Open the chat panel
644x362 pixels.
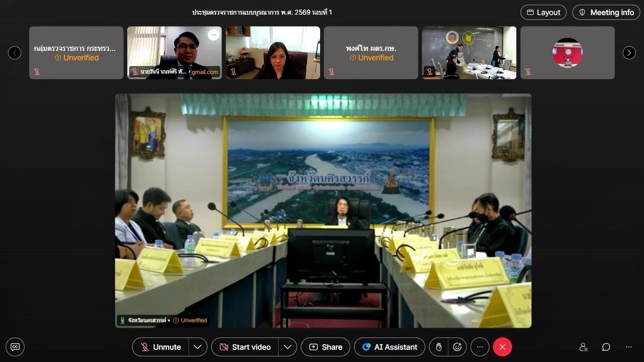pyautogui.click(x=606, y=347)
